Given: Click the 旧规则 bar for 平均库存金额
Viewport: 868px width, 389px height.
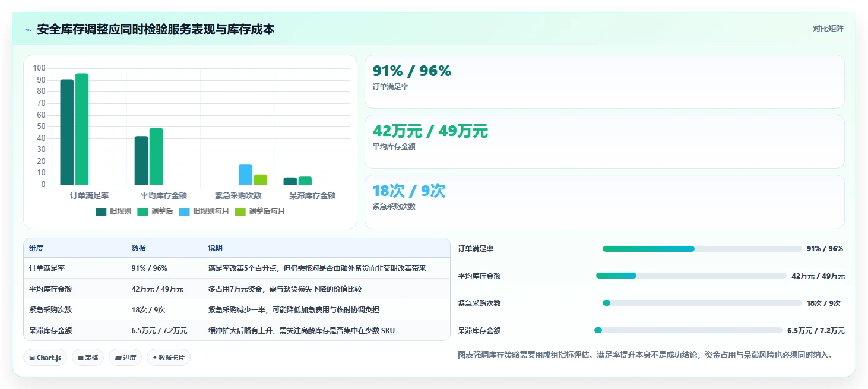Looking at the screenshot, I should click(x=141, y=160).
